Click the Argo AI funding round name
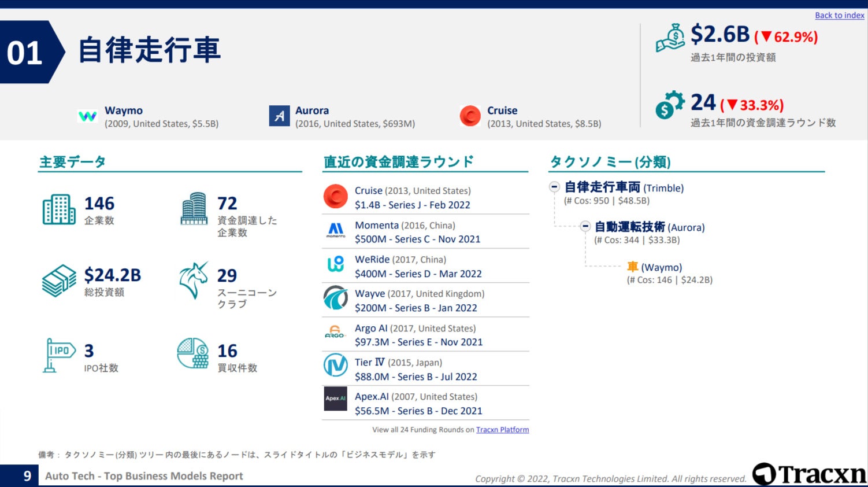Viewport: 868px width, 487px height. tap(371, 328)
